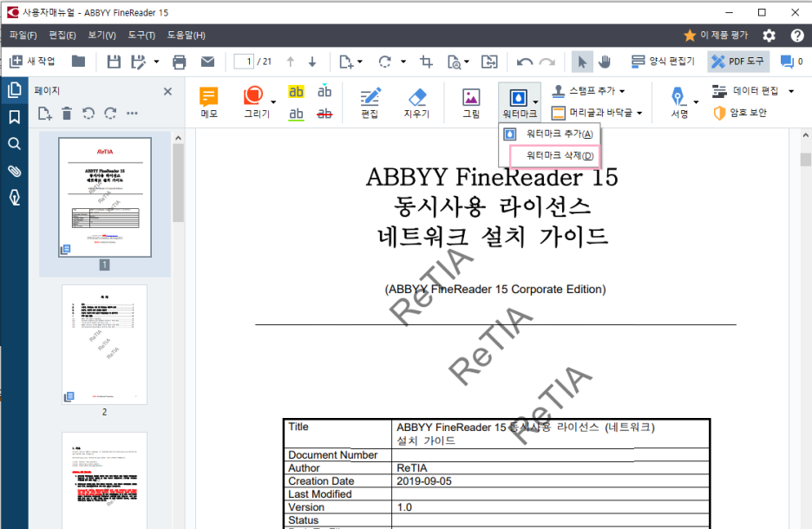Open settings with the gear icon
Image resolution: width=812 pixels, height=529 pixels.
pos(769,36)
